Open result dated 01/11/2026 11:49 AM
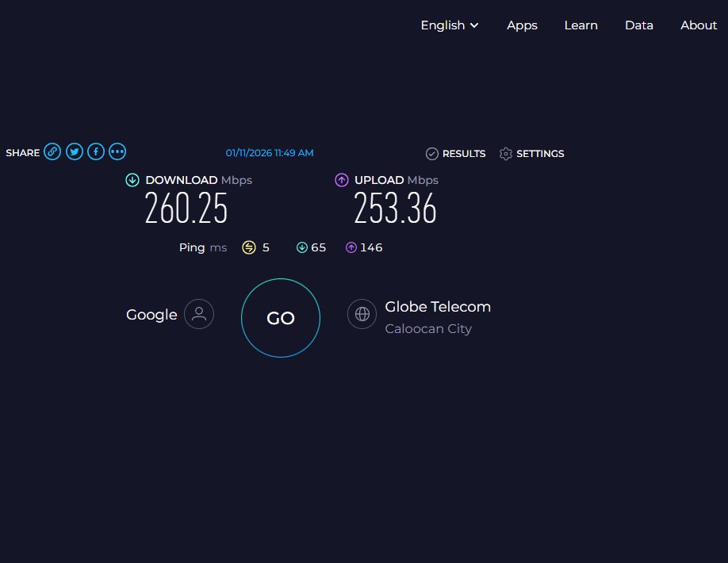Viewport: 728px width, 563px height. tap(270, 153)
